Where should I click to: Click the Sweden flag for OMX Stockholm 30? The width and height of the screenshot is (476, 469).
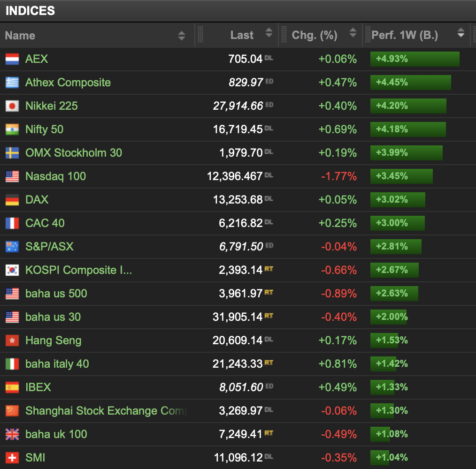12,153
